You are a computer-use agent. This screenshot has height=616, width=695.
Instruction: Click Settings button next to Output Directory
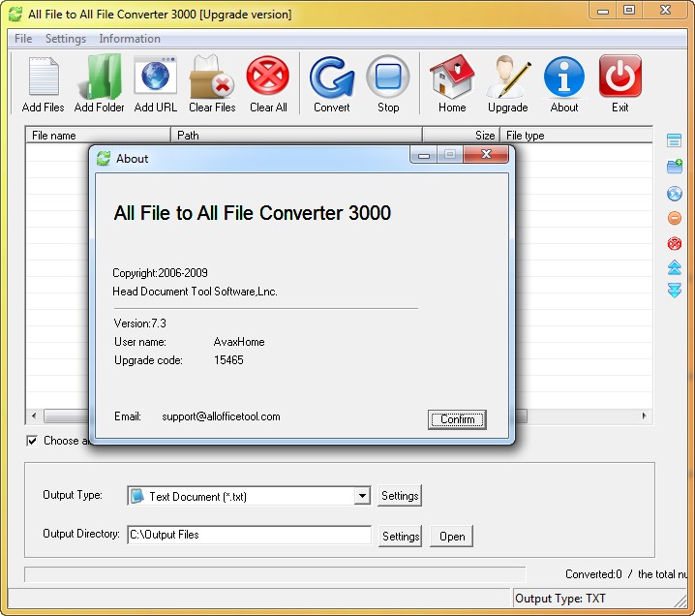(400, 537)
